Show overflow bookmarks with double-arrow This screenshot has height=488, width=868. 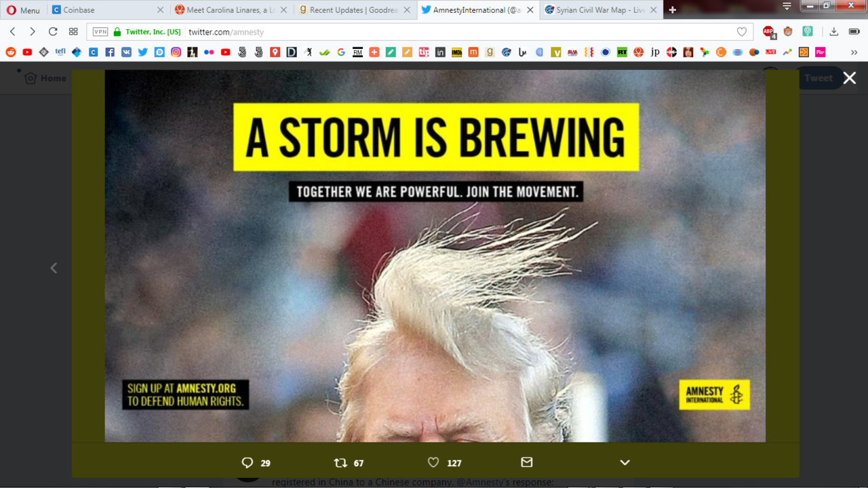[854, 52]
